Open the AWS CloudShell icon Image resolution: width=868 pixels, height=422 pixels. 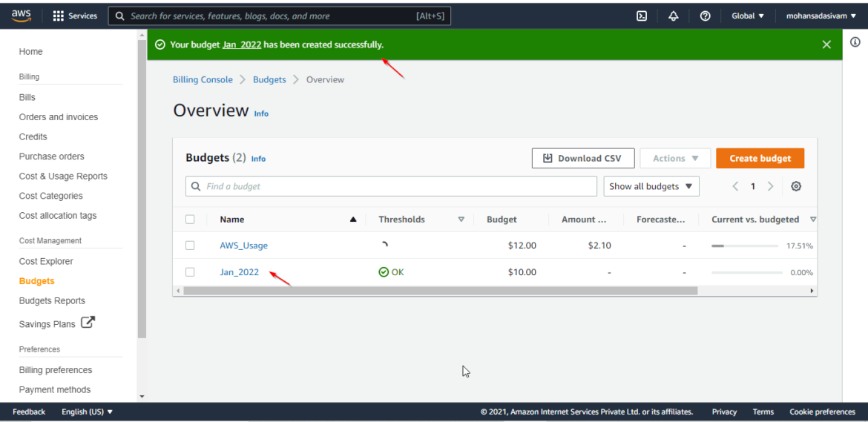point(642,16)
